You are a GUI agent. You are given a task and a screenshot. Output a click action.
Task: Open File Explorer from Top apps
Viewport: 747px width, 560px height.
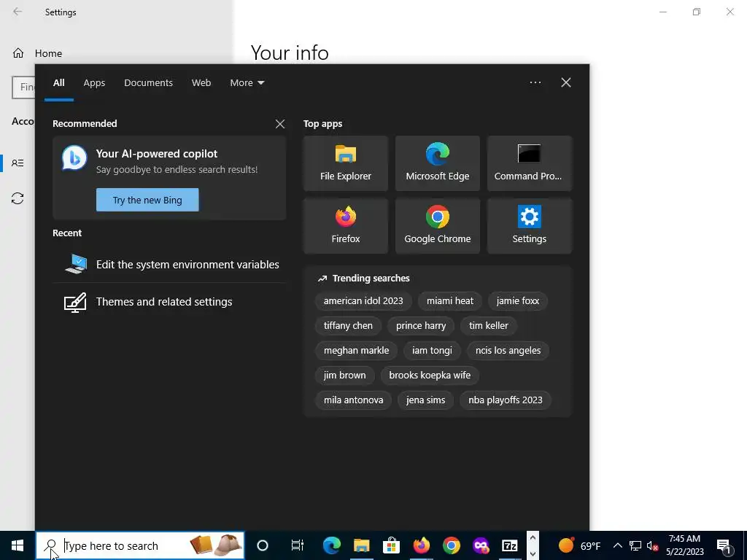pyautogui.click(x=345, y=163)
